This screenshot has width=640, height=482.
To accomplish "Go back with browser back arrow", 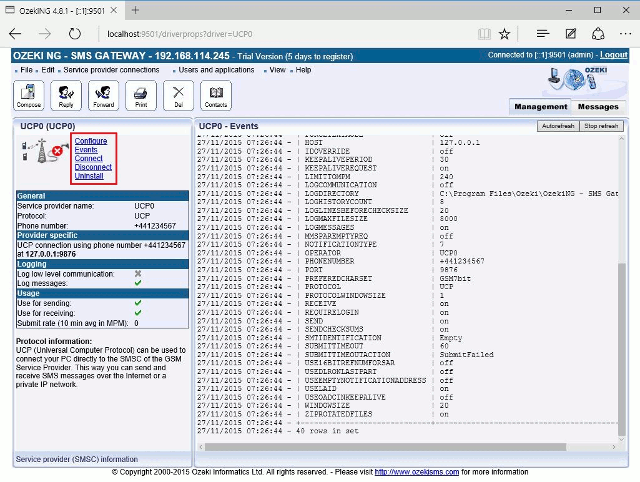I will [x=16, y=34].
